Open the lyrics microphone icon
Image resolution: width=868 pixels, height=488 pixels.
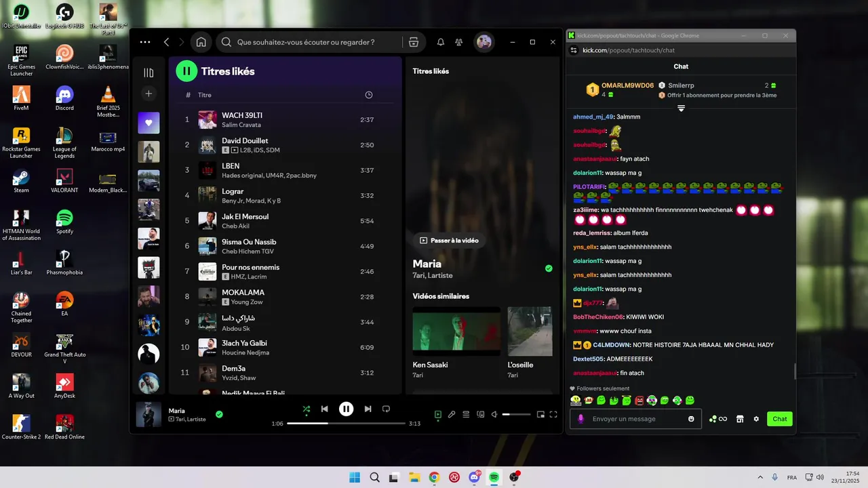452,414
